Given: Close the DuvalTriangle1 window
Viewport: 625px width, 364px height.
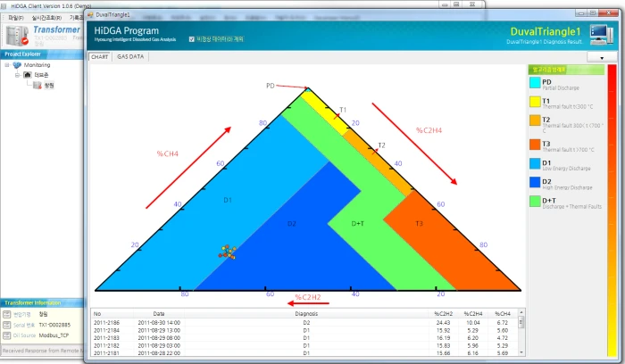Looking at the screenshot, I should (609, 13).
